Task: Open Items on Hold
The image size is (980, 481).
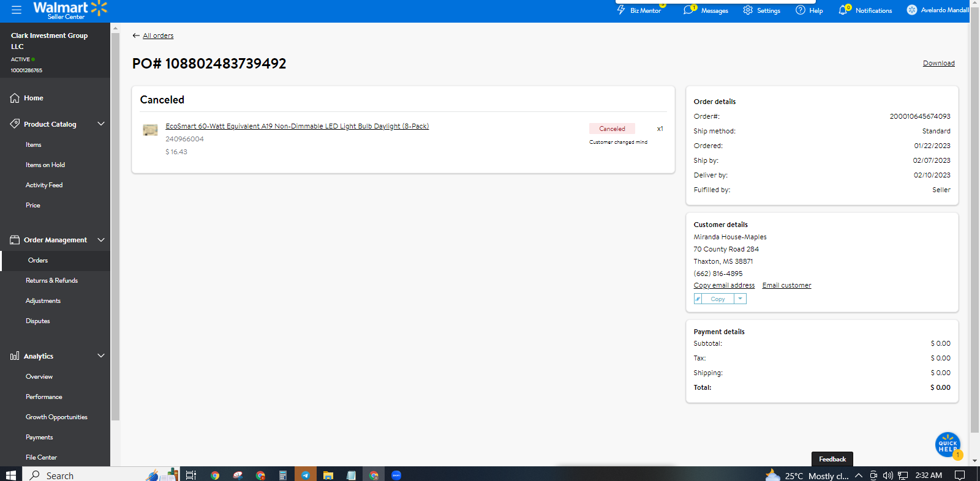Action: pos(45,165)
